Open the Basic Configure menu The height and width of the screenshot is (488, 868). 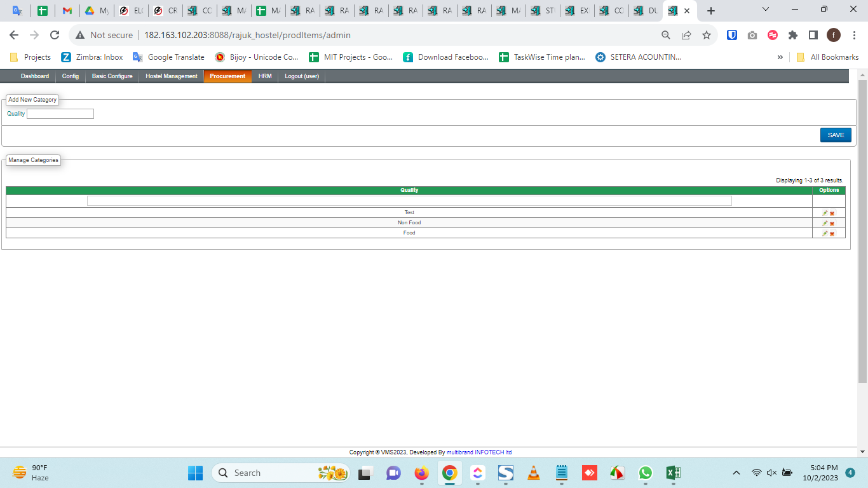click(x=112, y=76)
